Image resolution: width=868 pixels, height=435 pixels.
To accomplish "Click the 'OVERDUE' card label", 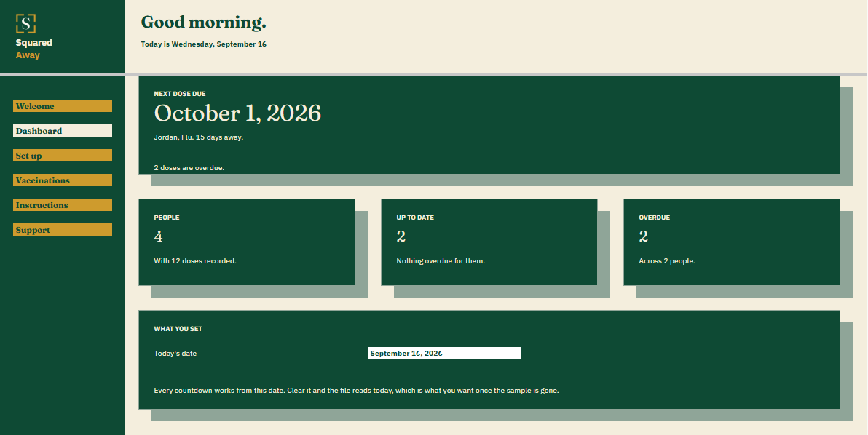I will click(x=655, y=217).
